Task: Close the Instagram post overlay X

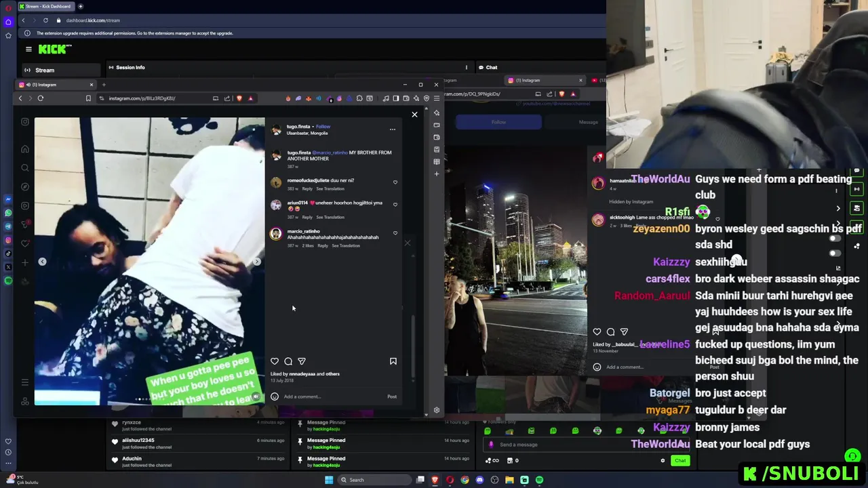Action: coord(414,115)
